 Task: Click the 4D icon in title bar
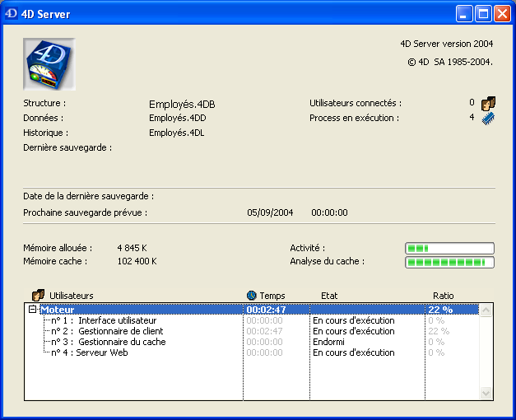pyautogui.click(x=12, y=14)
